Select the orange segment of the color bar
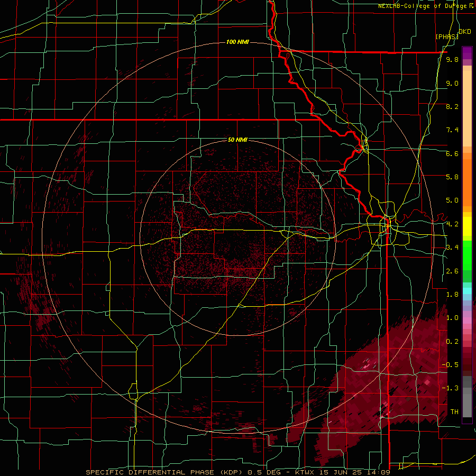The image size is (476, 476). [x=467, y=183]
